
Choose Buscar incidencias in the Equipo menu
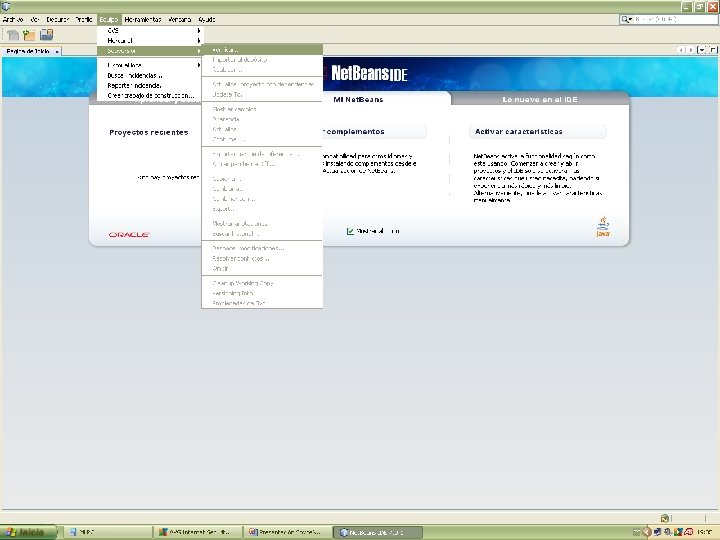pyautogui.click(x=150, y=75)
